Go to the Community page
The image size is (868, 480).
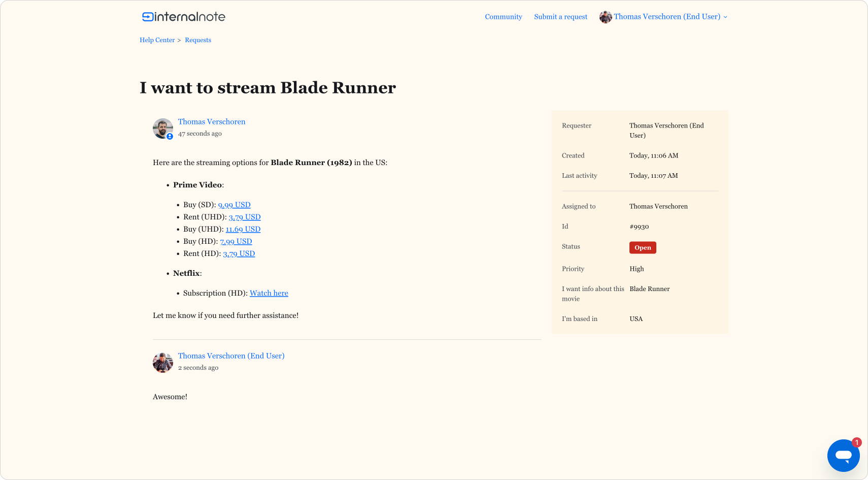[504, 17]
